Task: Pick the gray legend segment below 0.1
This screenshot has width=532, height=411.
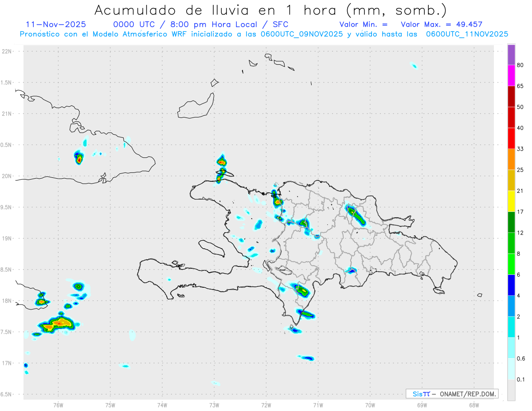Action: pyautogui.click(x=511, y=390)
